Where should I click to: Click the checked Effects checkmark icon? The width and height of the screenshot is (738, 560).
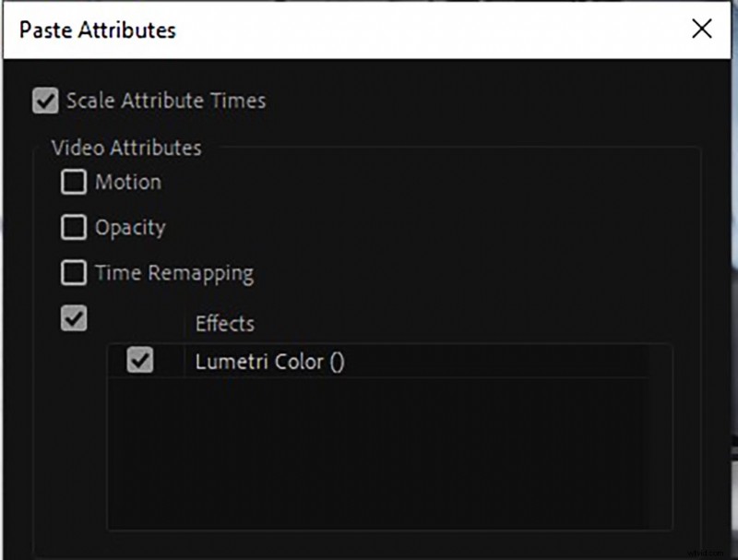[x=74, y=318]
